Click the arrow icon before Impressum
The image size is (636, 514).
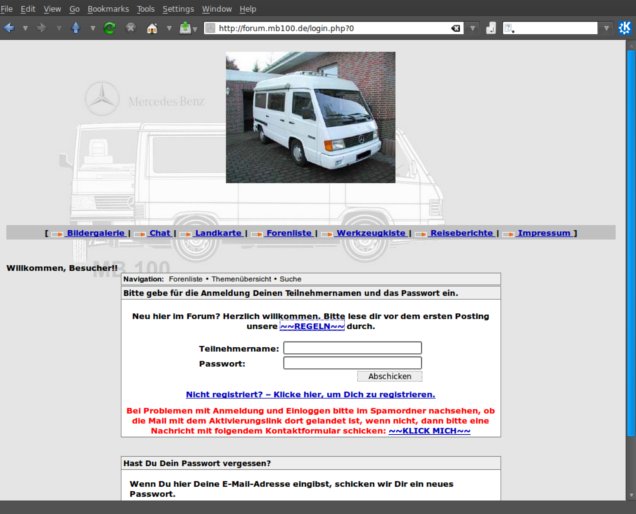508,234
